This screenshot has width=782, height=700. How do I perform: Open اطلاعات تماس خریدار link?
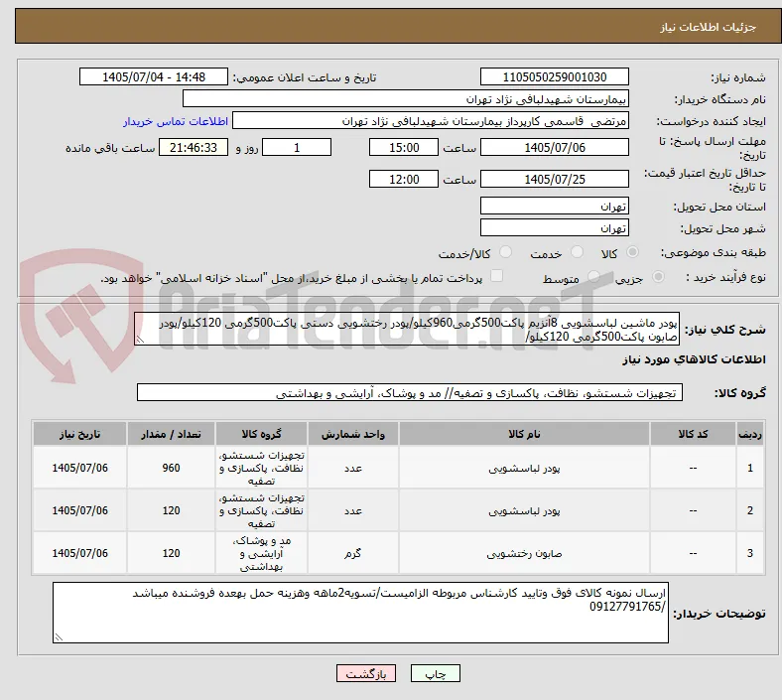click(x=176, y=121)
